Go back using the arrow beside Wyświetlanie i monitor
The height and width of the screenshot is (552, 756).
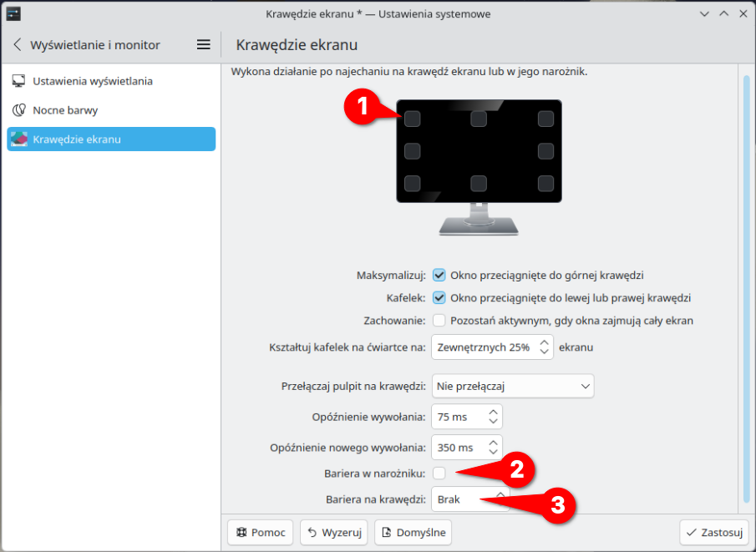click(x=18, y=45)
